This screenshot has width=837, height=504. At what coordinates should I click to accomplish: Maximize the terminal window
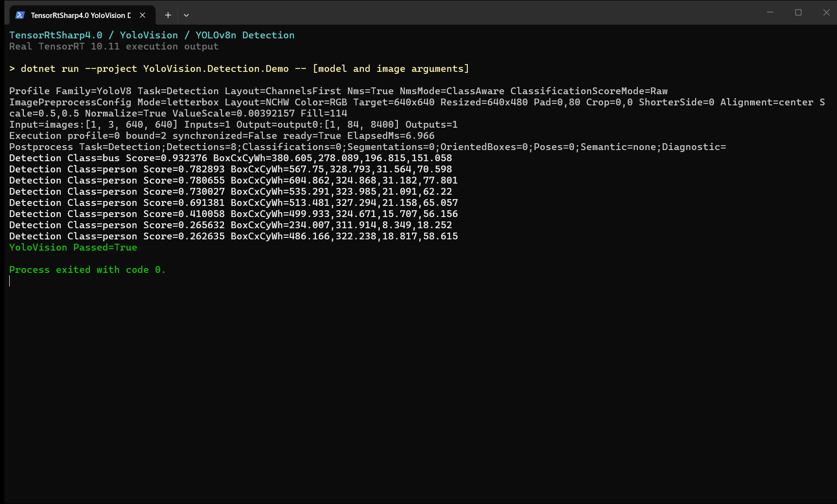point(798,13)
